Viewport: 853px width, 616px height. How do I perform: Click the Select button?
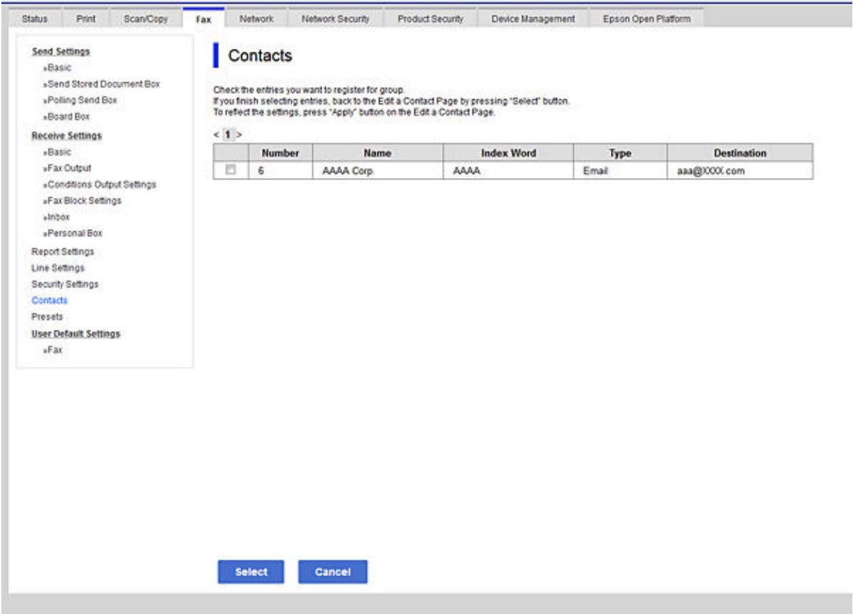coord(251,572)
